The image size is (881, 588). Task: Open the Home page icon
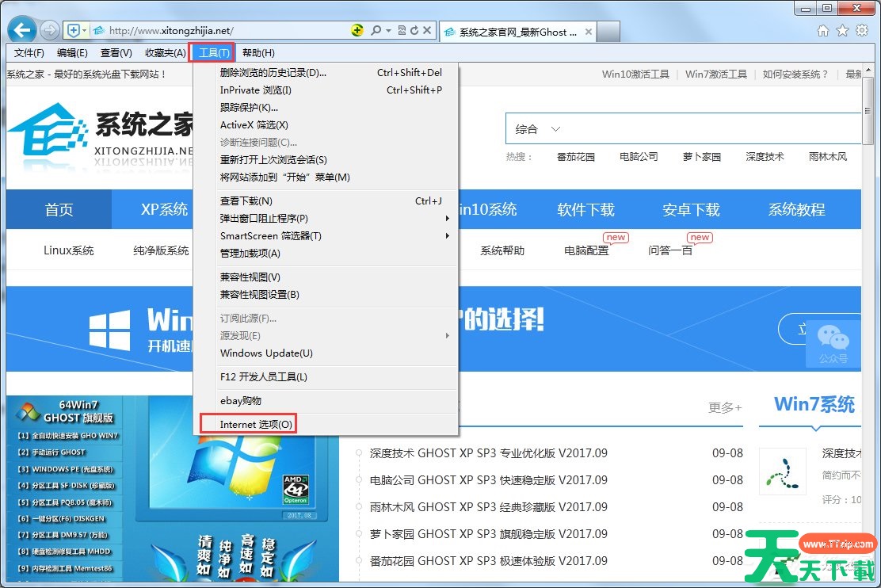(x=823, y=31)
